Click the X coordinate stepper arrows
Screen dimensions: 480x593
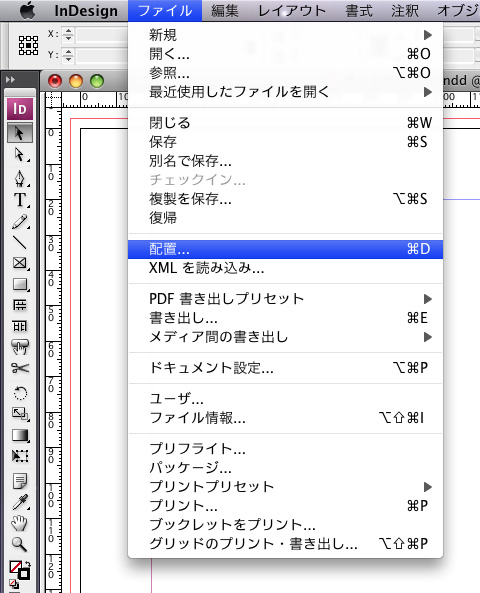click(x=68, y=34)
